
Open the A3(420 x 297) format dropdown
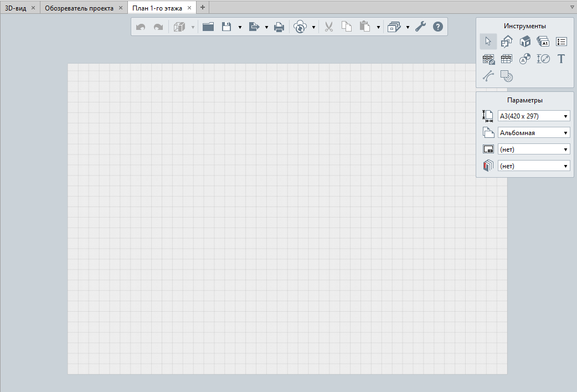click(534, 116)
